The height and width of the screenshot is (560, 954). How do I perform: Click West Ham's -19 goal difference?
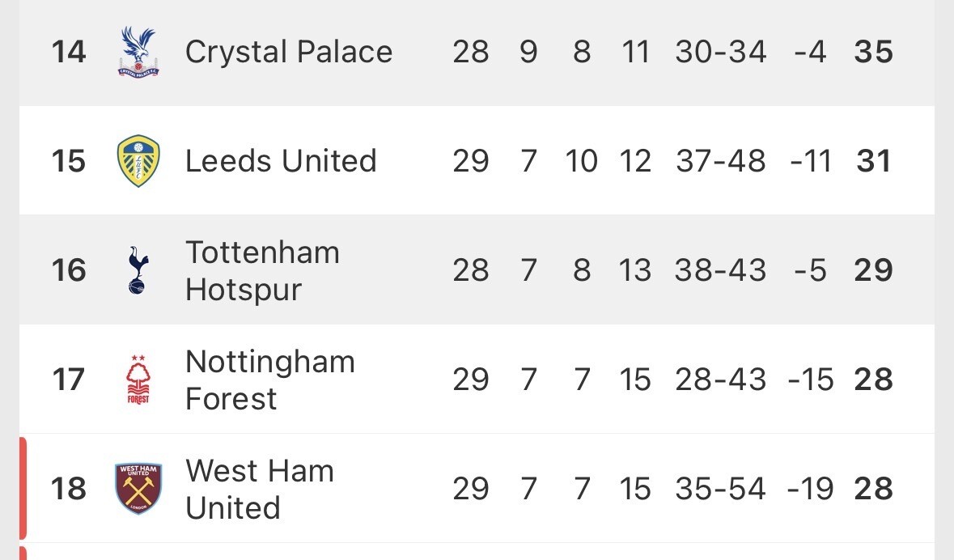pos(810,489)
